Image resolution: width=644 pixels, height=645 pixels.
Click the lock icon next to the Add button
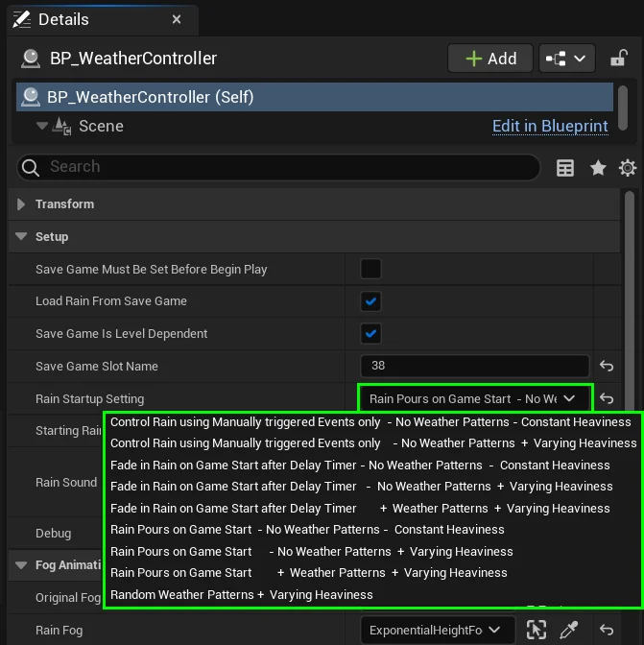tap(619, 59)
